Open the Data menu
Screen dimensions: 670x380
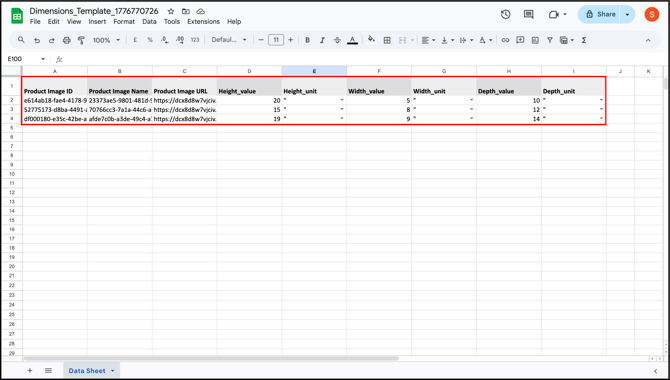pos(149,21)
